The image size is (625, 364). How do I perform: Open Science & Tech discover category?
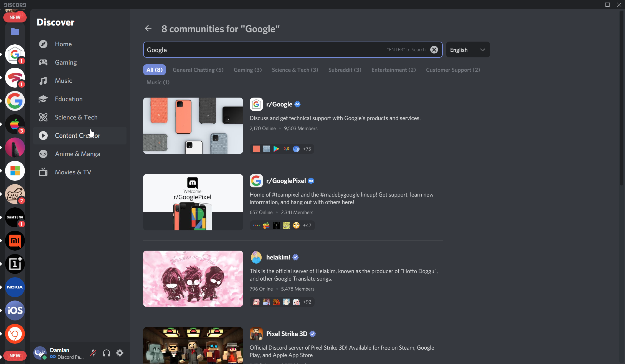pyautogui.click(x=76, y=117)
